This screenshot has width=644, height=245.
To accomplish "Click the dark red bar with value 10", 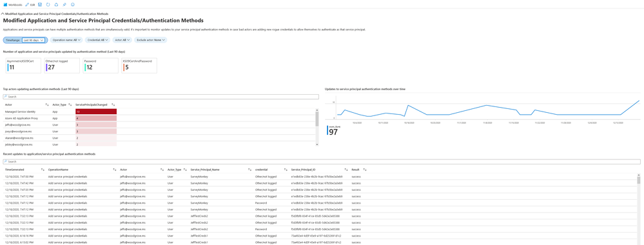I will 96,112.
